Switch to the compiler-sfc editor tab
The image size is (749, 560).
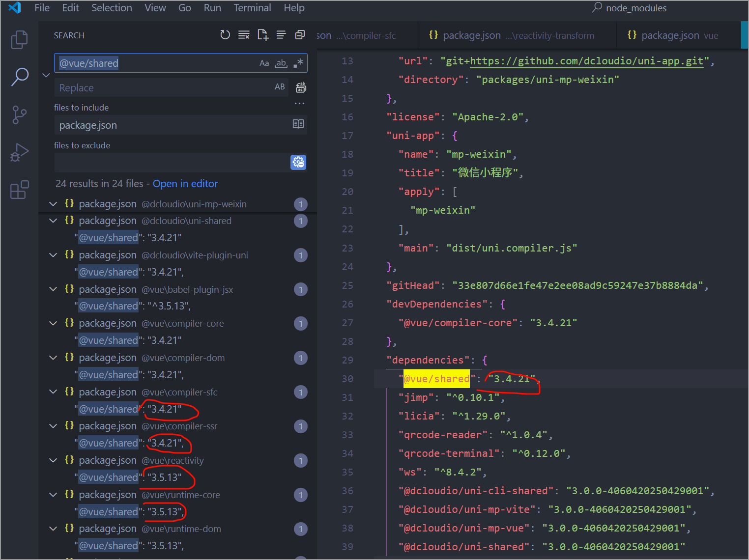[x=367, y=35]
